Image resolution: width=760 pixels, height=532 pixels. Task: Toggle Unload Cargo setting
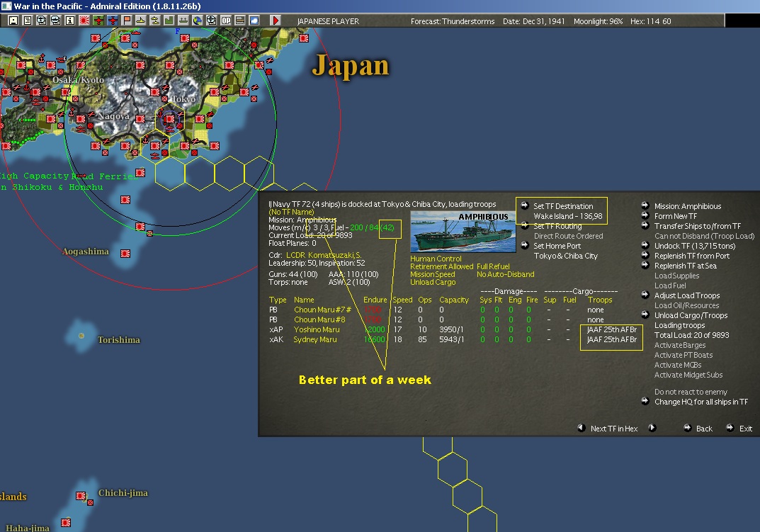(433, 282)
